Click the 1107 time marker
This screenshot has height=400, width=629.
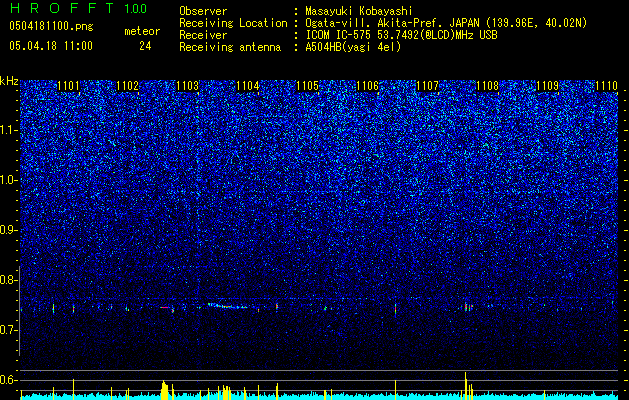(x=428, y=86)
